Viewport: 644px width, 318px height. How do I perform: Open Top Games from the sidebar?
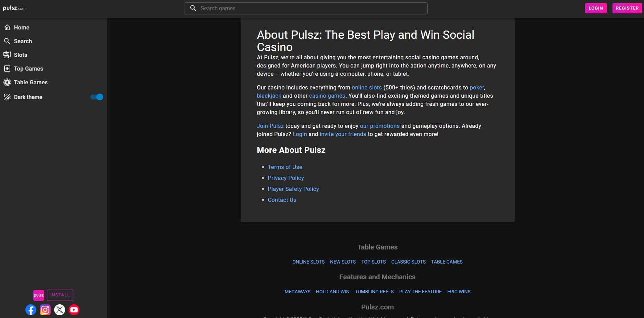point(28,69)
